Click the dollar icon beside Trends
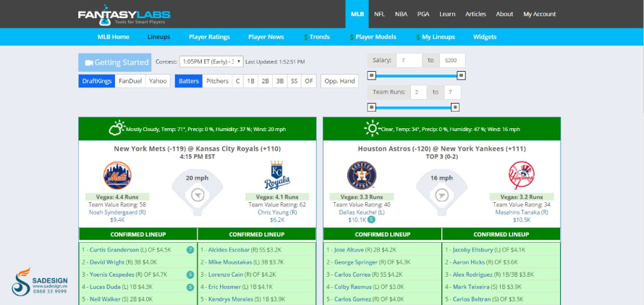Screen dimensions: 644x305 pyautogui.click(x=306, y=37)
